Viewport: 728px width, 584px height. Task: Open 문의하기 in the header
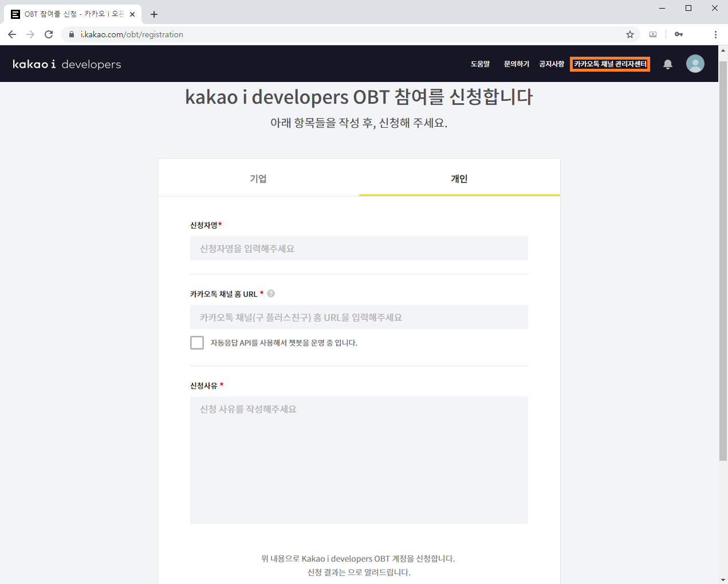[517, 64]
